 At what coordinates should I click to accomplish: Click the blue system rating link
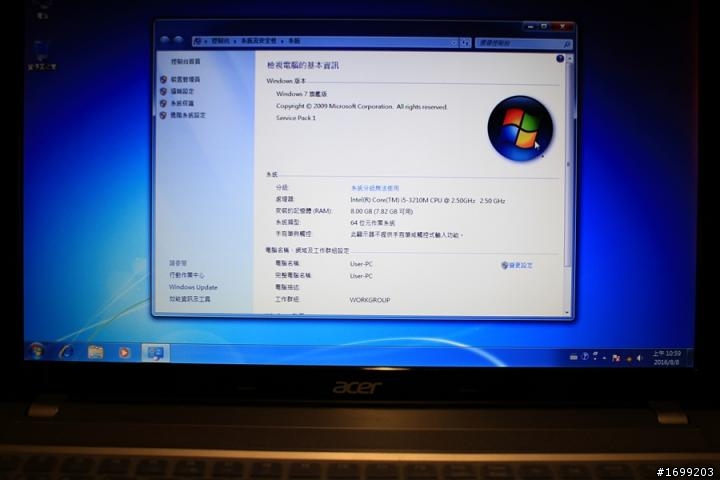(375, 188)
